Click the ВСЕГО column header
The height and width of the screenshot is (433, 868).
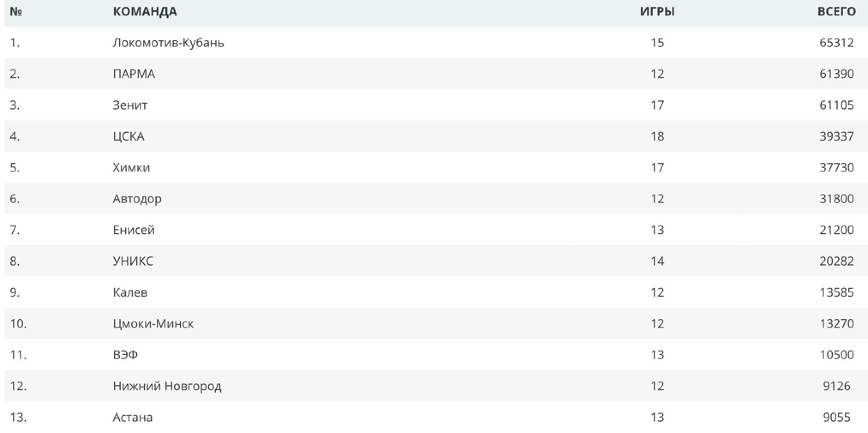(836, 11)
